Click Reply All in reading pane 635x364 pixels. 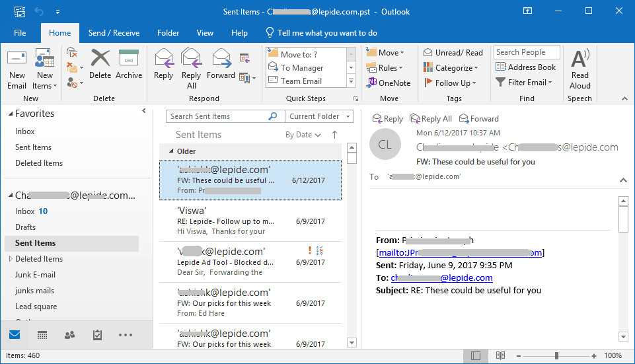click(431, 119)
